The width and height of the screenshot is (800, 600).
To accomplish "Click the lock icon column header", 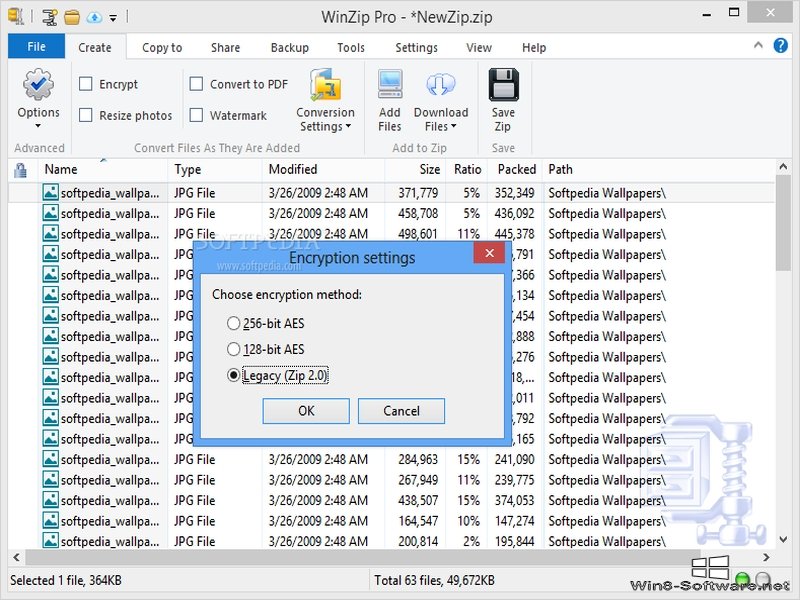I will click(x=20, y=169).
